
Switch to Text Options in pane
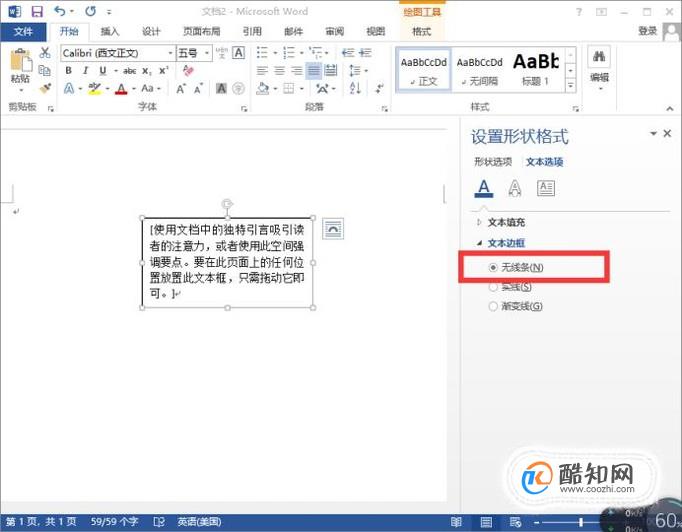[545, 162]
